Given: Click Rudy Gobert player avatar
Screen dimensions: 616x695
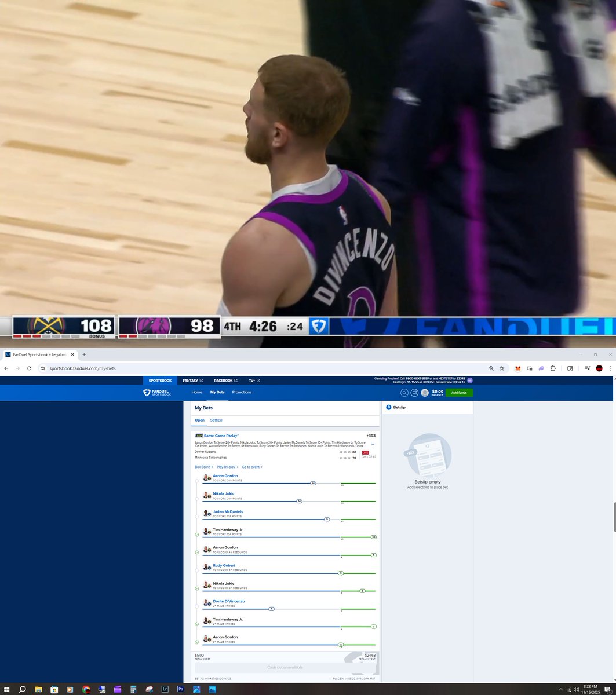Looking at the screenshot, I should click(207, 567).
